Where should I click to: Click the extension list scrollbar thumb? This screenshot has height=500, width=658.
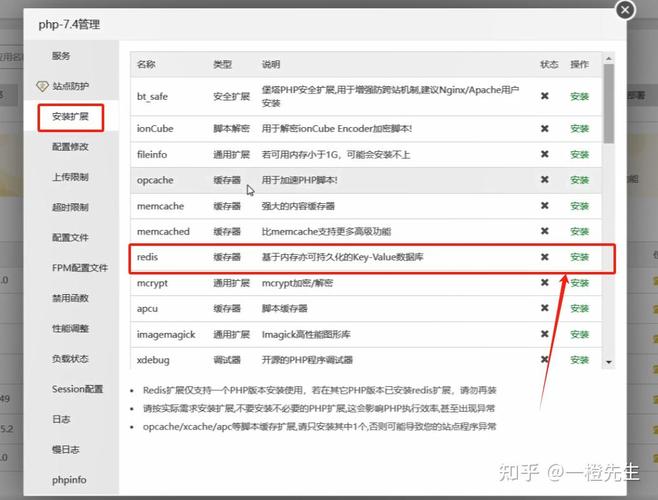coord(609,104)
